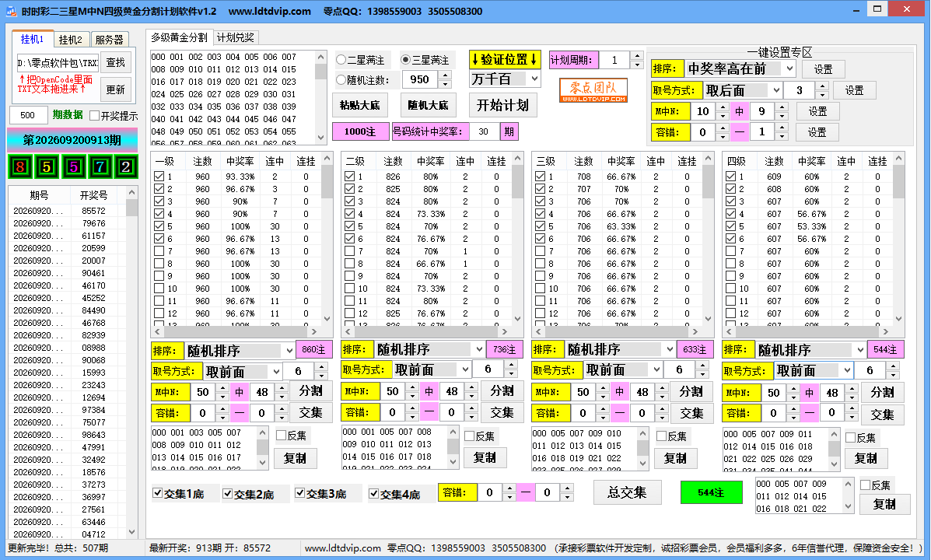Click the 查找 button

point(115,62)
